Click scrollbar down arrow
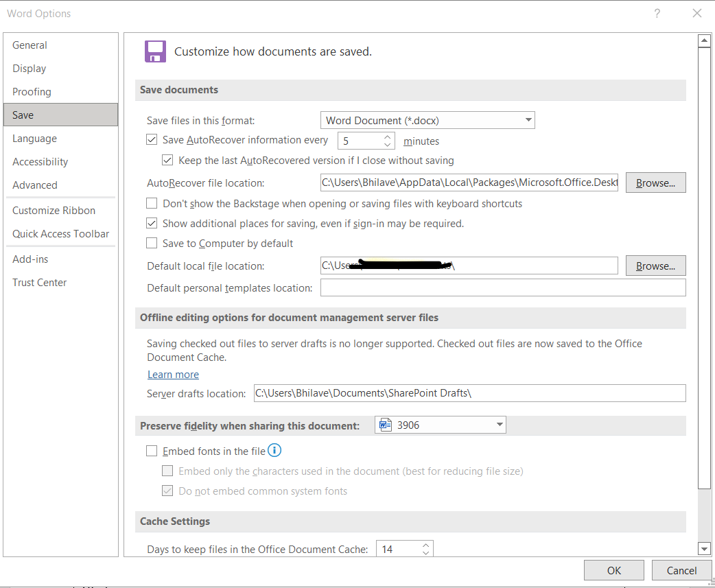 pos(703,548)
